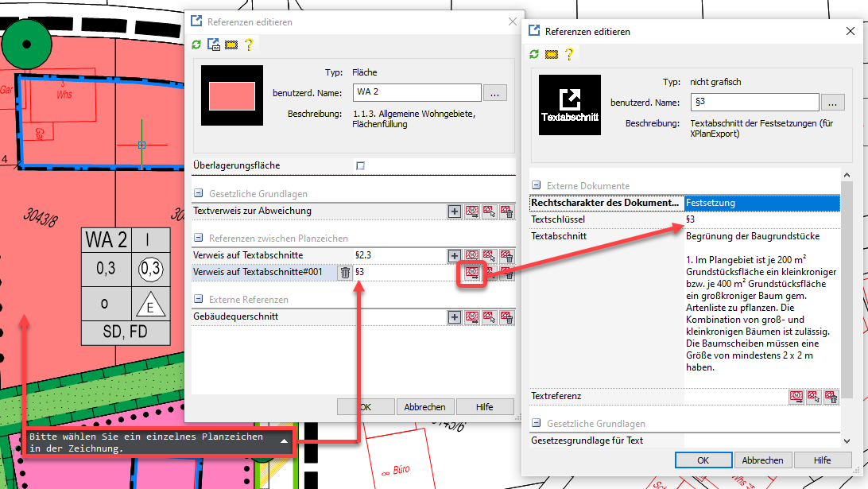Click the browse button next to the WA 2 name
Screen dimensions: 868x489
[494, 93]
